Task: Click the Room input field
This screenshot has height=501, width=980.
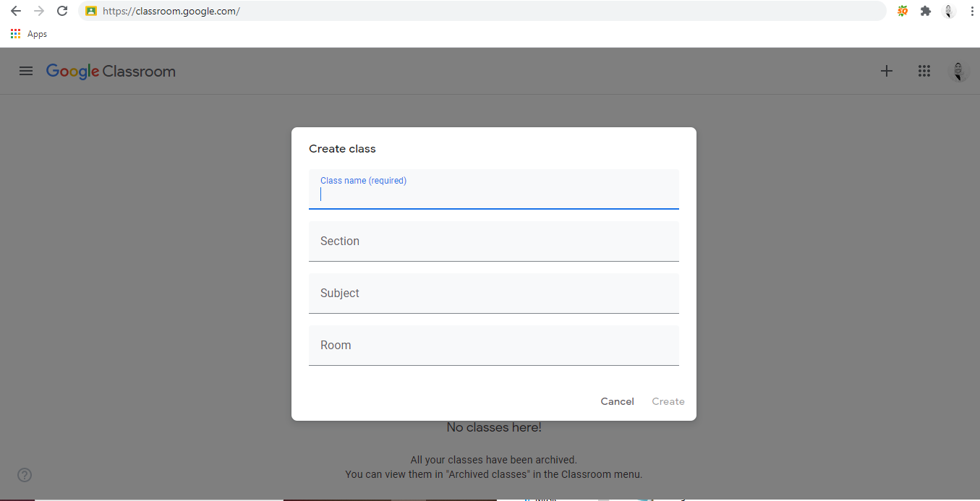Action: [493, 346]
